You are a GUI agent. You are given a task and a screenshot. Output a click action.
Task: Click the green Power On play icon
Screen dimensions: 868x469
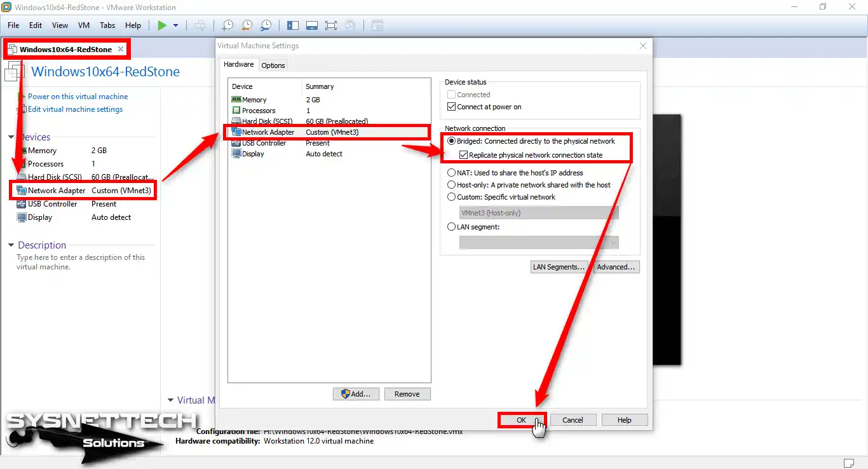(162, 25)
